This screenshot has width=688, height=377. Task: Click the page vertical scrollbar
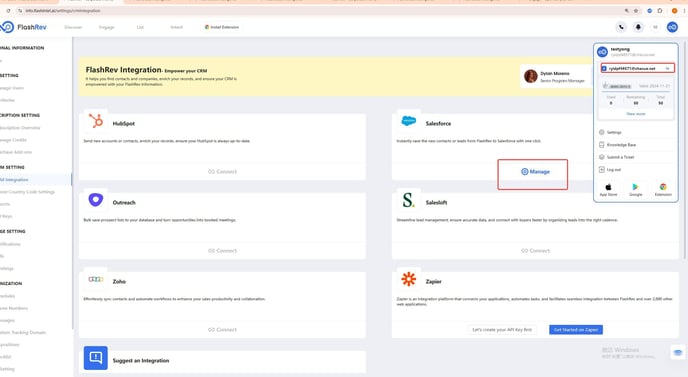(x=685, y=149)
